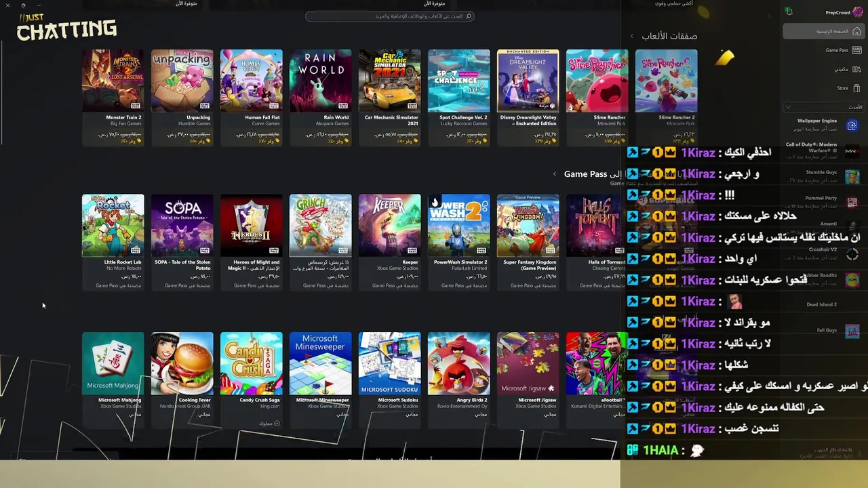Open SOPA Tale of the Stolen Potato cover
Screen dimensions: 868x488
pos(182,226)
